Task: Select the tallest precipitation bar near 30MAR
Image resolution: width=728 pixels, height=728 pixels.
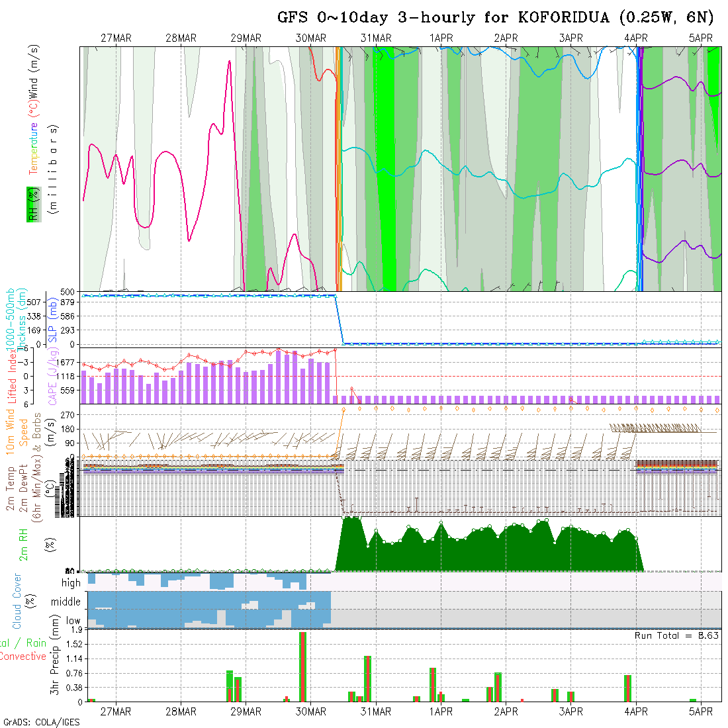Action: tap(302, 666)
